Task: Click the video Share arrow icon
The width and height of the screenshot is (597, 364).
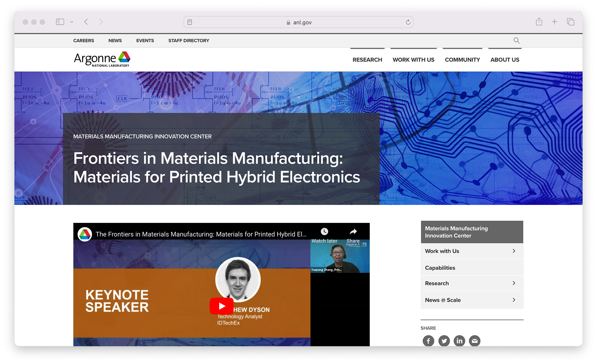Action: pos(353,232)
